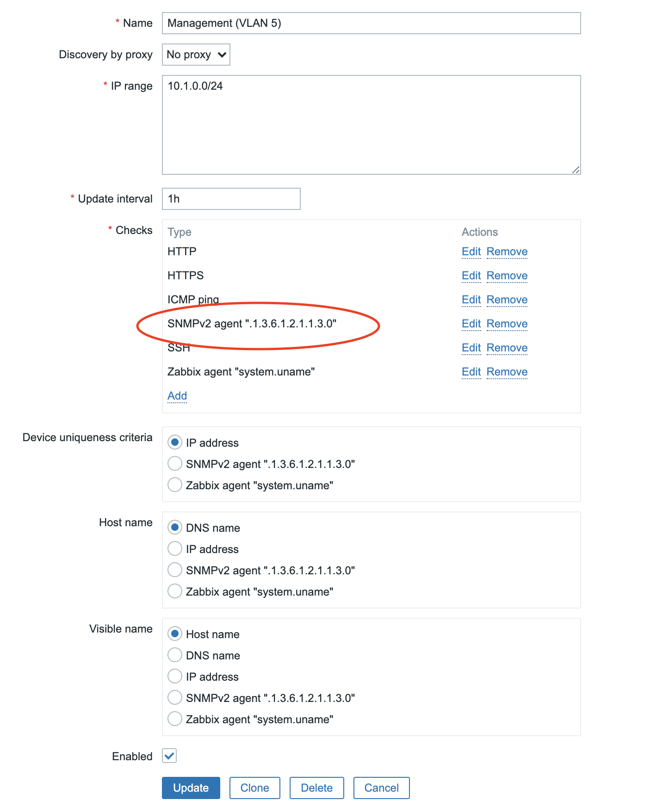Delete the discovery rule
Image resolution: width=669 pixels, height=812 pixels.
(x=316, y=788)
